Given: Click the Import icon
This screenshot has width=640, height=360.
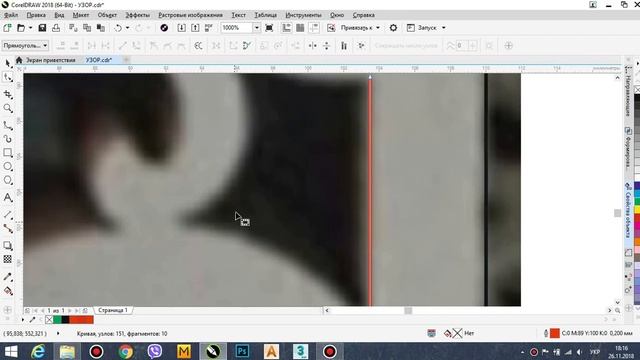Looking at the screenshot, I should (x=182, y=28).
